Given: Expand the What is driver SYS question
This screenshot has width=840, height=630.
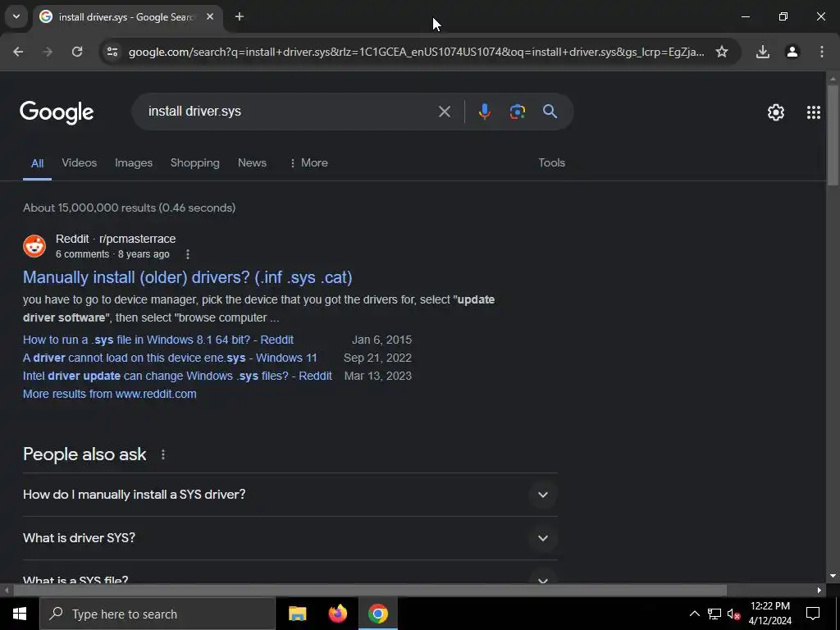Looking at the screenshot, I should tap(290, 538).
